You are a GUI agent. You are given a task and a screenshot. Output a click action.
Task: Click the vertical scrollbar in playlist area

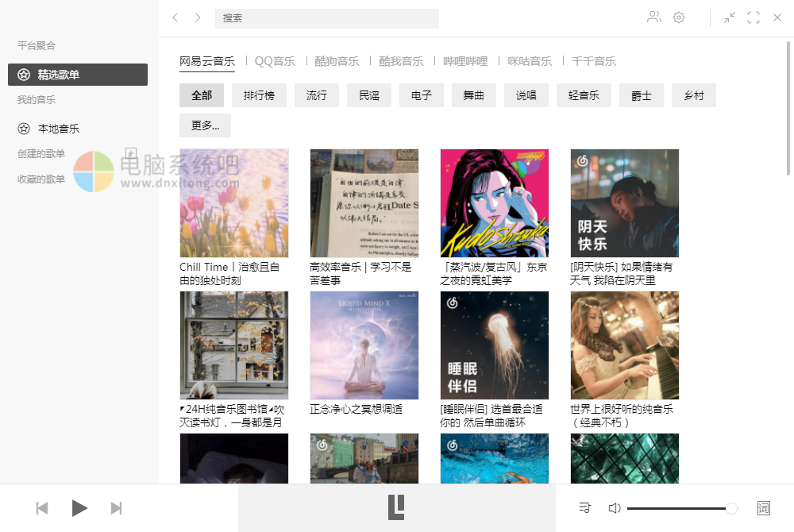pyautogui.click(x=788, y=109)
